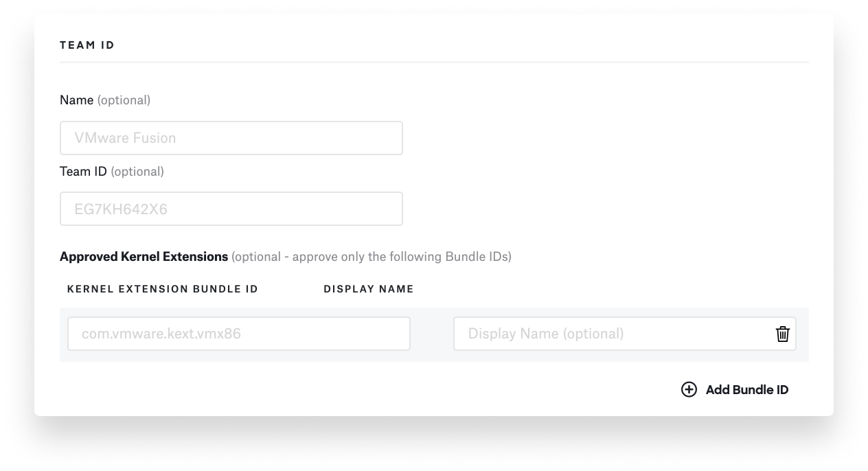The width and height of the screenshot is (868, 471).
Task: Focus the Display Name (optional) input
Action: click(x=611, y=334)
